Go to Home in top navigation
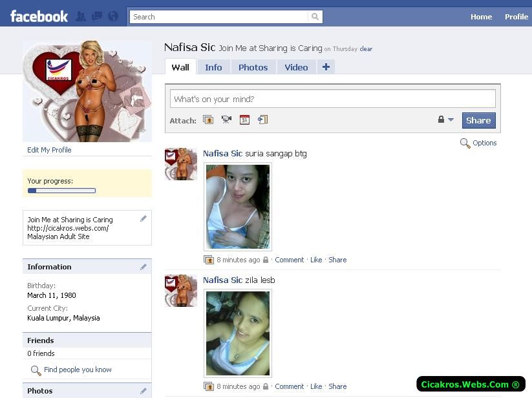The height and width of the screenshot is (398, 532). pyautogui.click(x=481, y=17)
